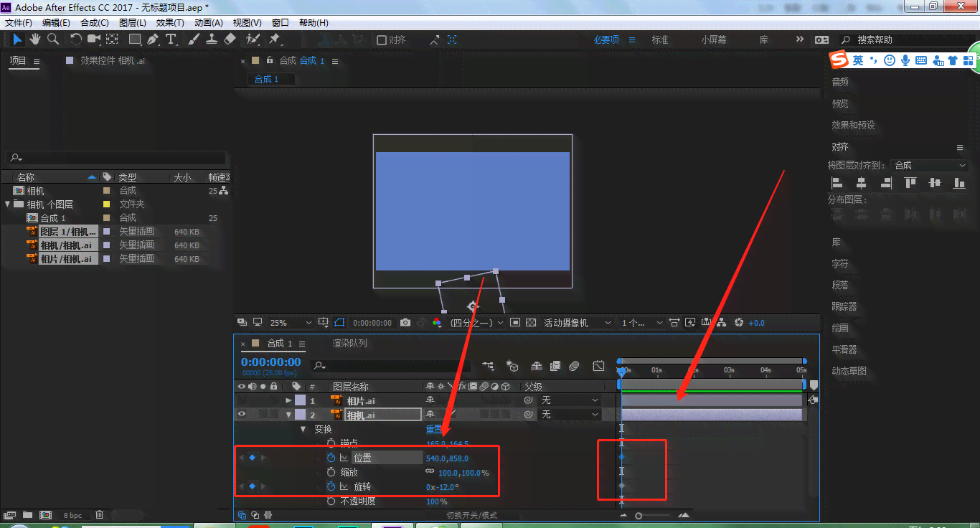Click 切换开关/模式 button
Image resolution: width=980 pixels, height=528 pixels.
coord(471,515)
